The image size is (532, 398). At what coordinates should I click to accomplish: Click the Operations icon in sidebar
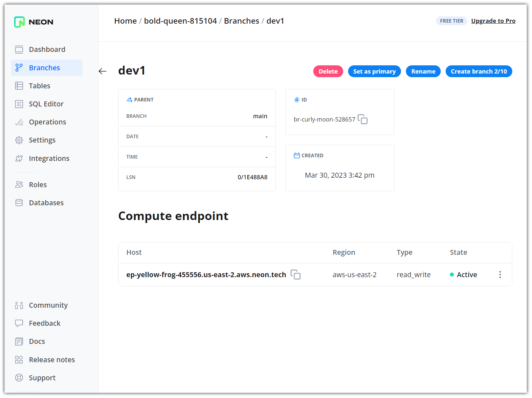click(x=19, y=122)
